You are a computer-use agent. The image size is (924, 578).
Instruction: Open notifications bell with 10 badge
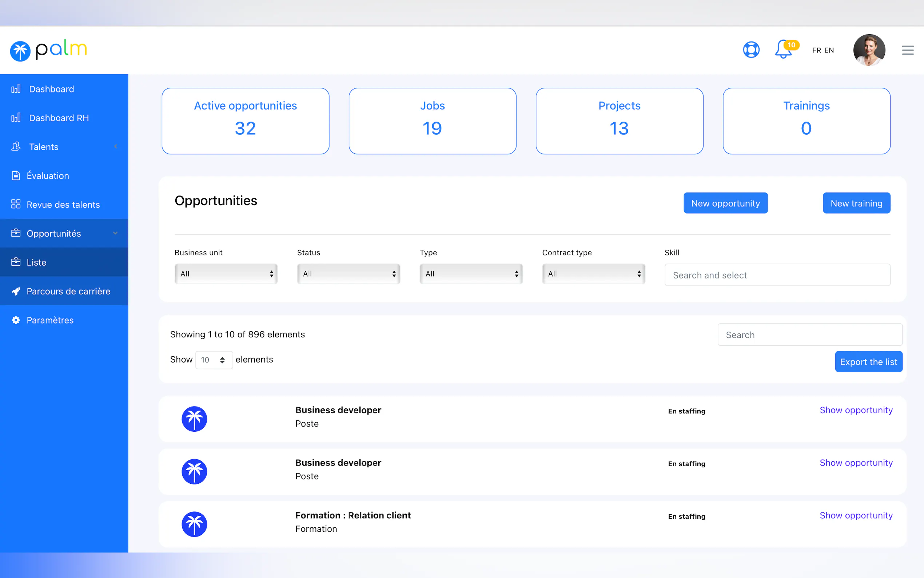784,50
